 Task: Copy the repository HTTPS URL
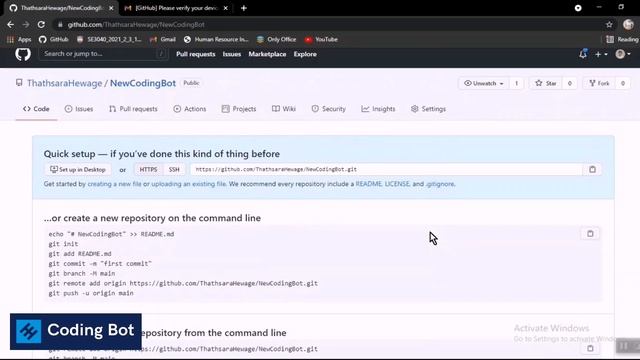(592, 169)
